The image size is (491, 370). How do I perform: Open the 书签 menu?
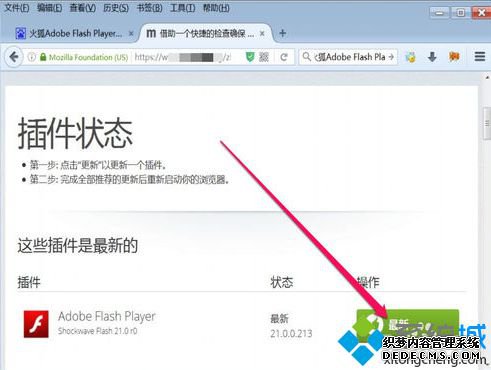click(149, 8)
